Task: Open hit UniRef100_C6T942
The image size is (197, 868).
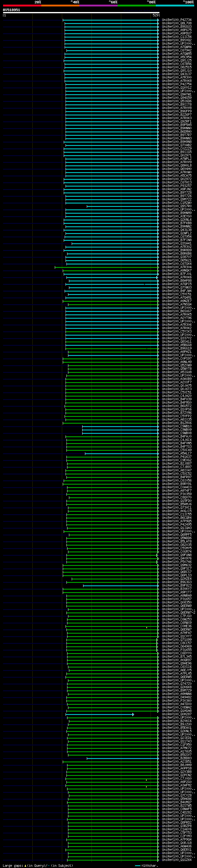Action: 177,50
